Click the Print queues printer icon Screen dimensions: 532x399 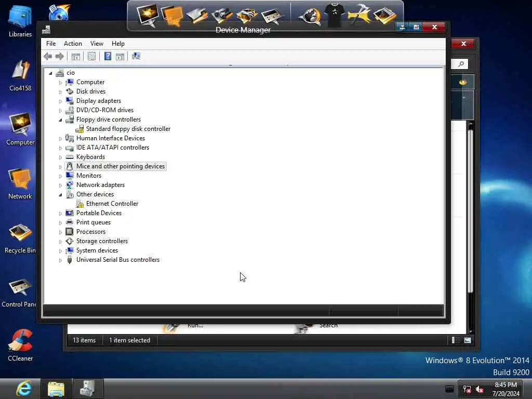[70, 222]
